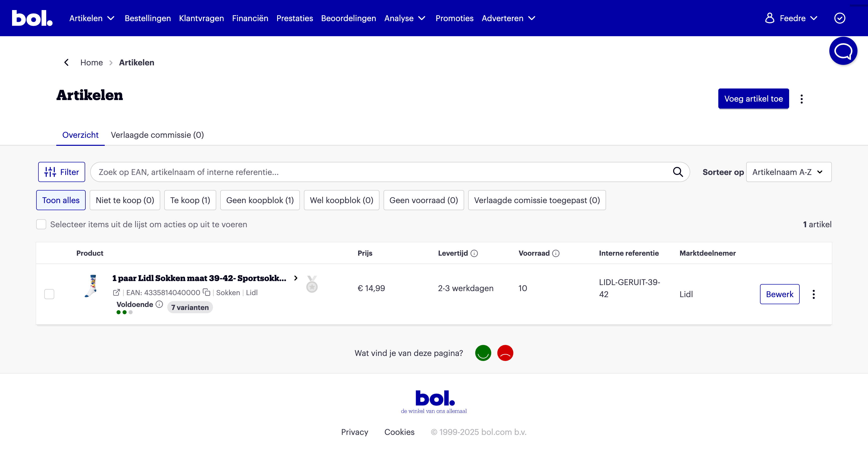Switch to Verlaagde commissie (0) tab
Image resolution: width=868 pixels, height=454 pixels.
coord(157,135)
